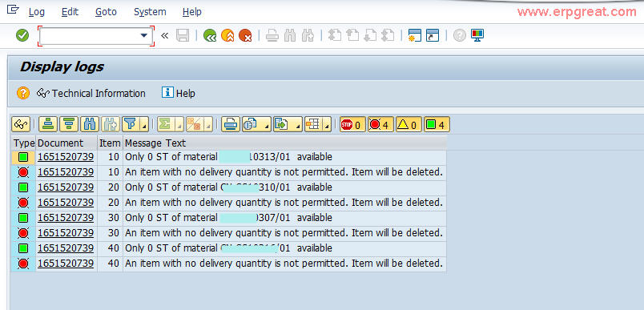
Task: Open the Subtotals dropdown button
Action: point(199,124)
